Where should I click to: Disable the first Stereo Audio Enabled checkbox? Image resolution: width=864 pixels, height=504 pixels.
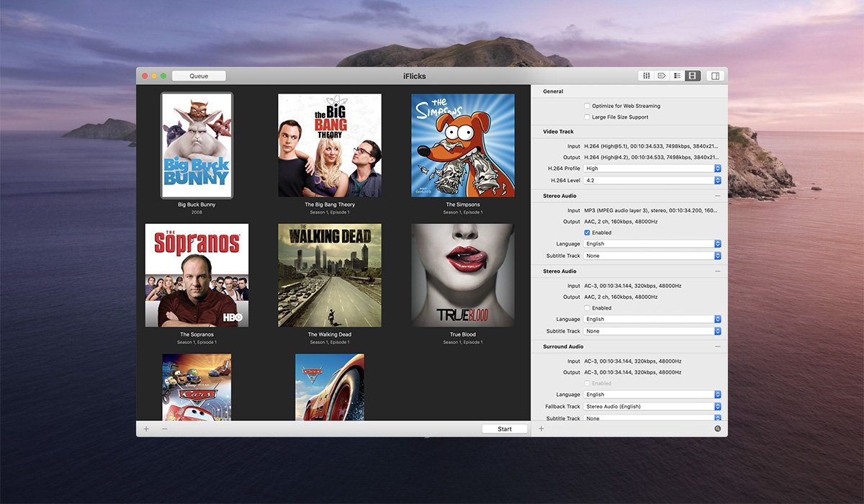(x=588, y=233)
